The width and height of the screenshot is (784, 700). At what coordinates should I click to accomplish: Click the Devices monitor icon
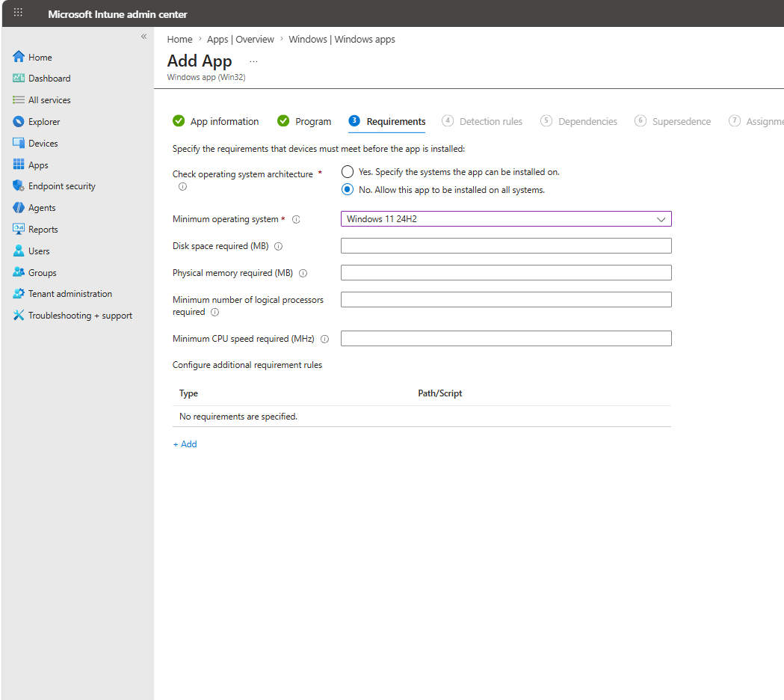coord(19,143)
